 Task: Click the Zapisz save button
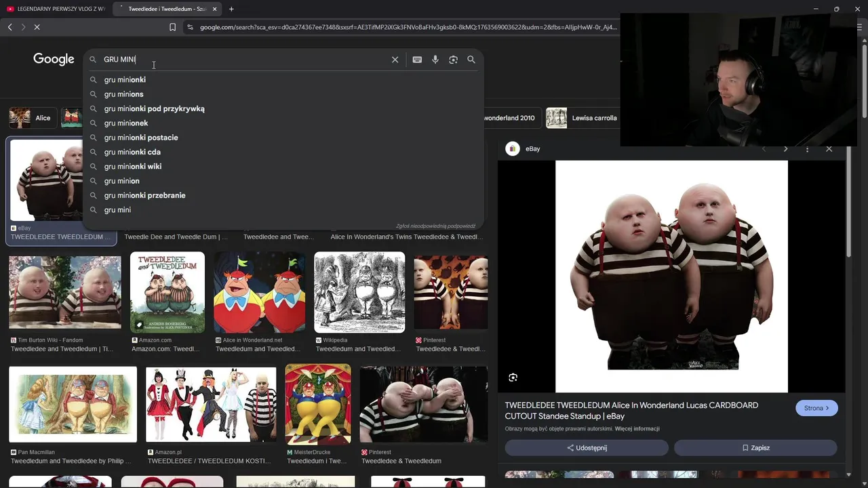(x=755, y=448)
